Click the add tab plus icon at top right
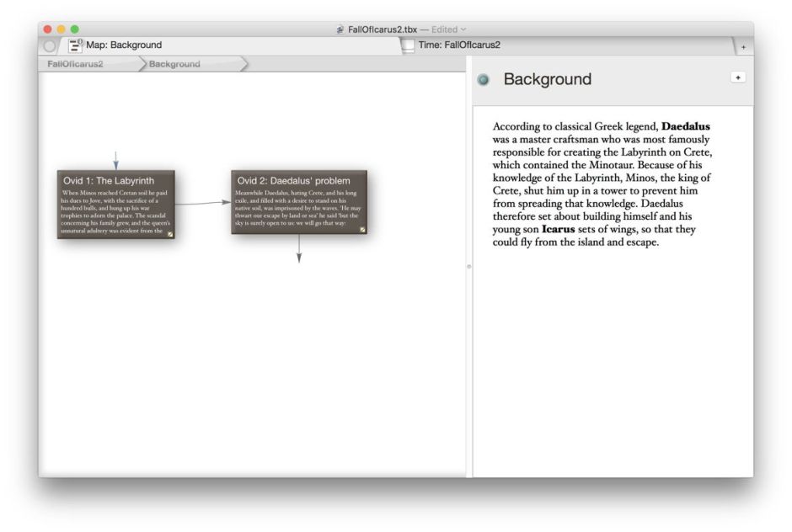792x532 pixels. pos(744,46)
